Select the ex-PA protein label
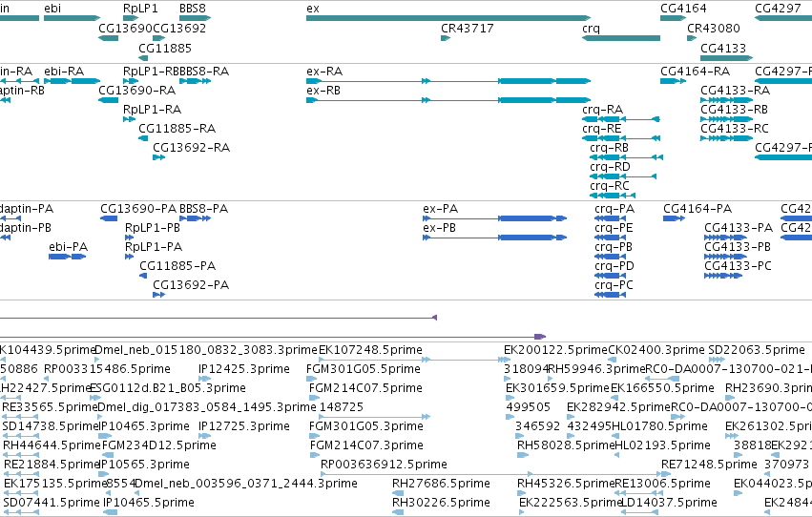Viewport: 812px width, 517px height. 440,209
